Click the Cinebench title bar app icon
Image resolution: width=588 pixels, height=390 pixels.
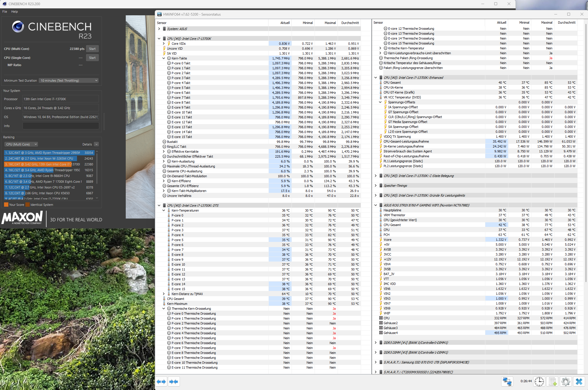pos(4,4)
